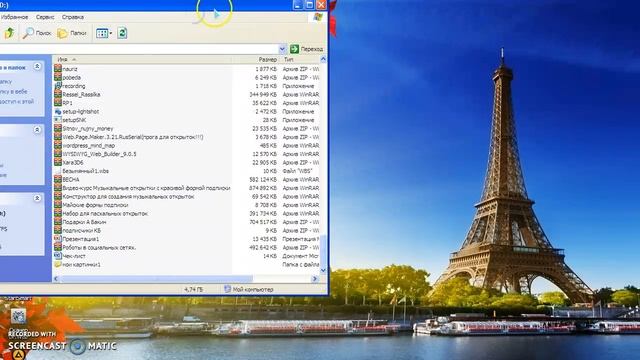
Task: Collapse the bottom sidebar panel chevron
Action: click(37, 198)
